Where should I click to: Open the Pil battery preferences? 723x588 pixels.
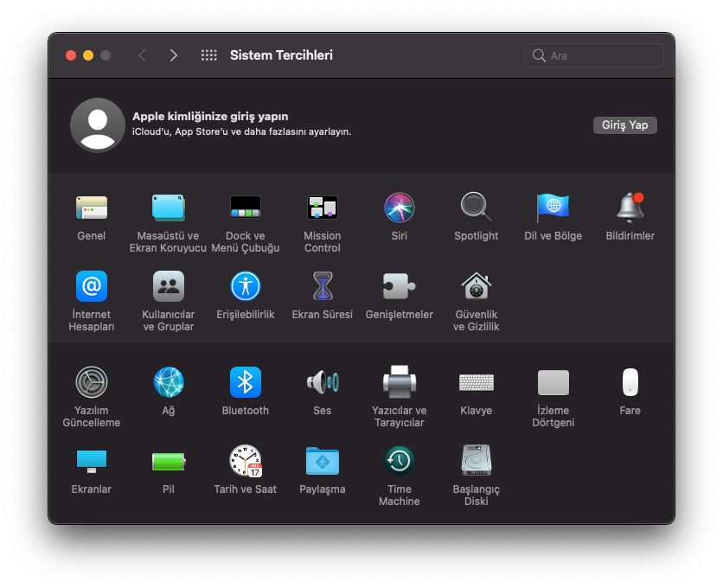point(169,461)
